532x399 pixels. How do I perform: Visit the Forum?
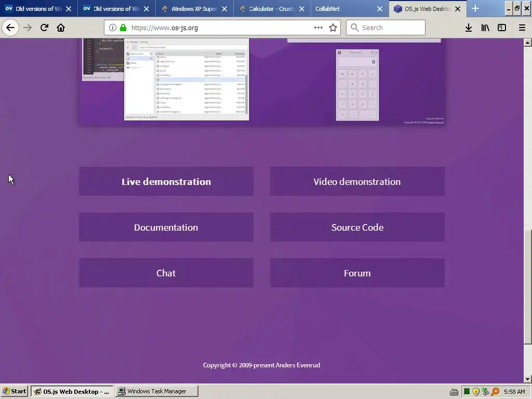point(357,273)
